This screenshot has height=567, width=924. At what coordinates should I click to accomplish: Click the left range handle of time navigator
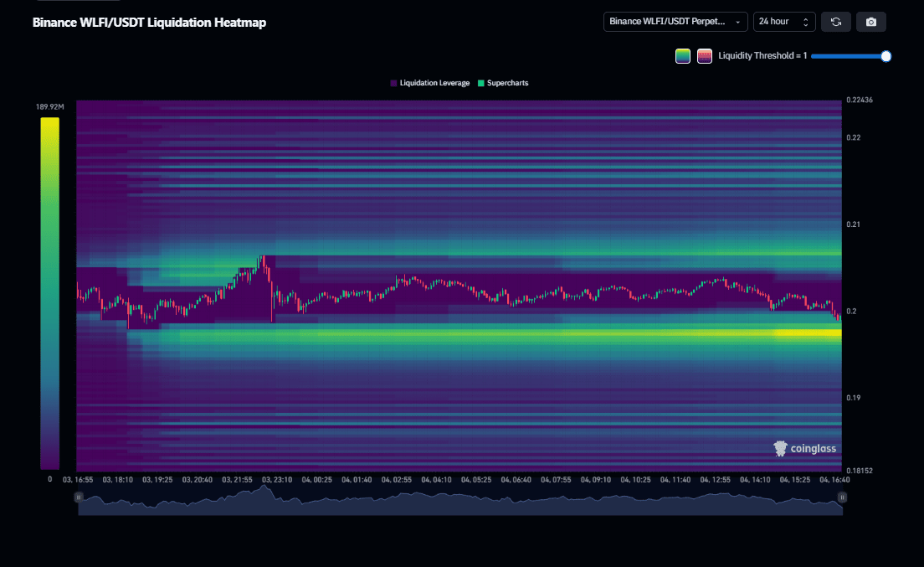[x=79, y=497]
